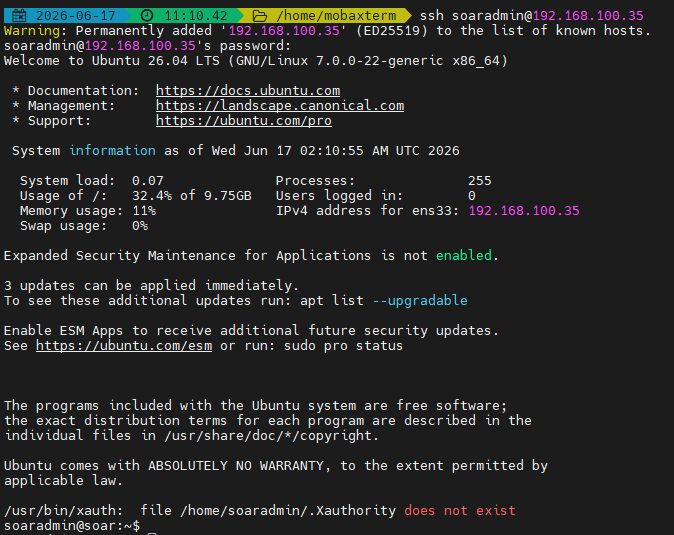Open the https://docs.ubuntu.com link

pyautogui.click(x=248, y=91)
